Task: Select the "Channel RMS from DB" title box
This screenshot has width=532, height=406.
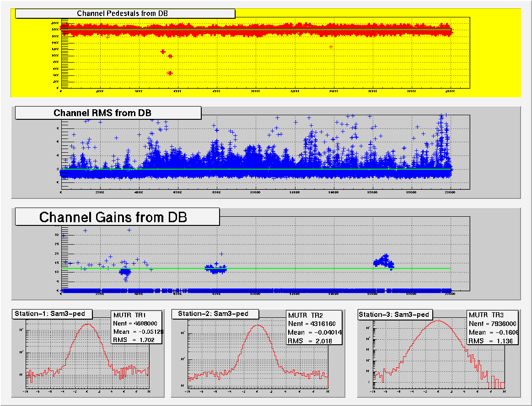Action: coord(108,113)
